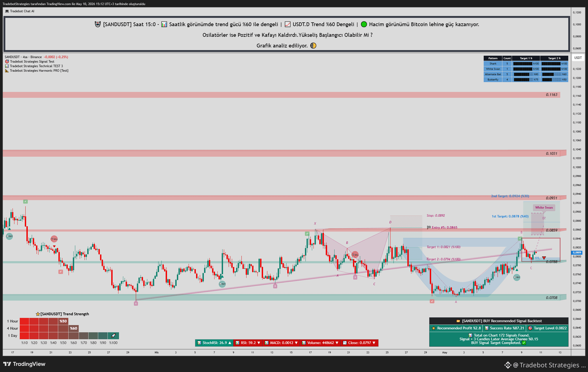Click the green checkmark below the BUY Signal Target Completed text
This screenshot has height=372, width=588.
(524, 343)
